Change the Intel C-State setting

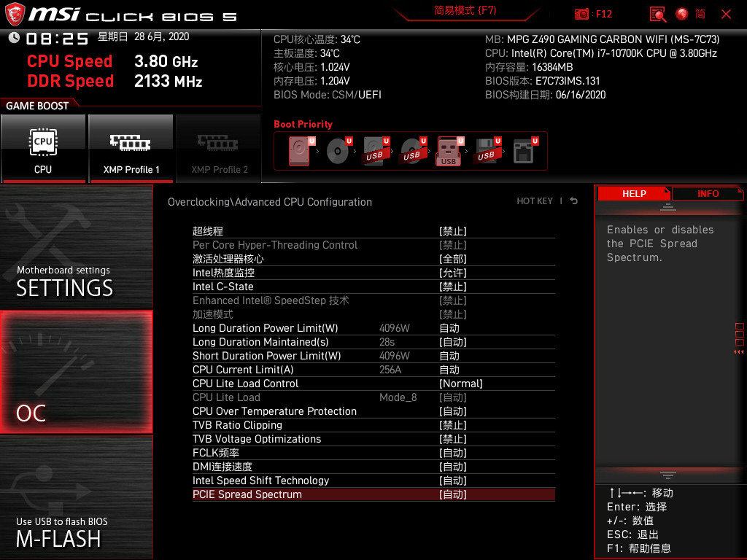tap(373, 287)
